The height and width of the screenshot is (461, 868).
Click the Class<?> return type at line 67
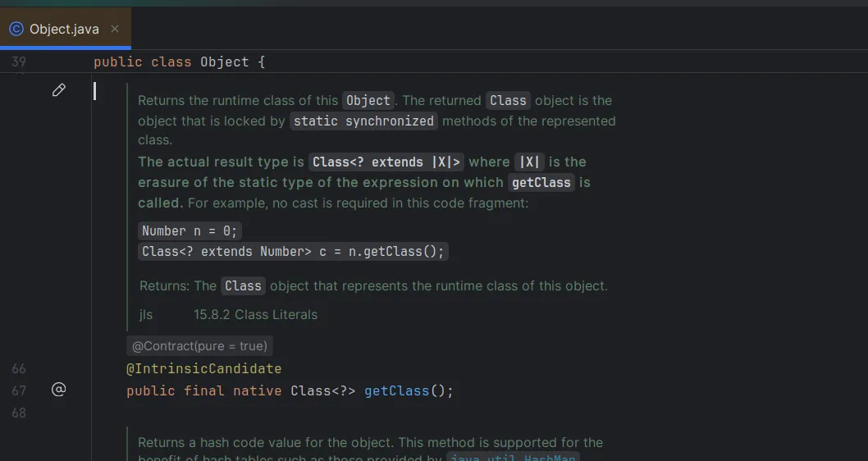pyautogui.click(x=322, y=390)
